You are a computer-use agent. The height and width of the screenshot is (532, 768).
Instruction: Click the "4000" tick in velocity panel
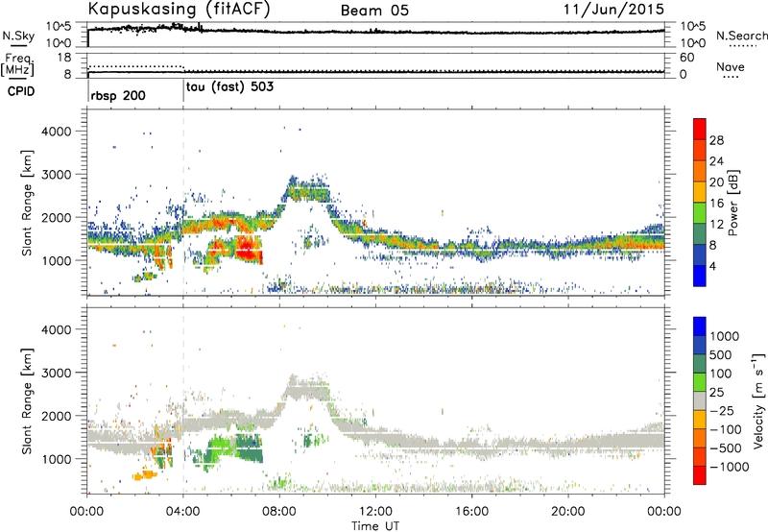[56, 329]
